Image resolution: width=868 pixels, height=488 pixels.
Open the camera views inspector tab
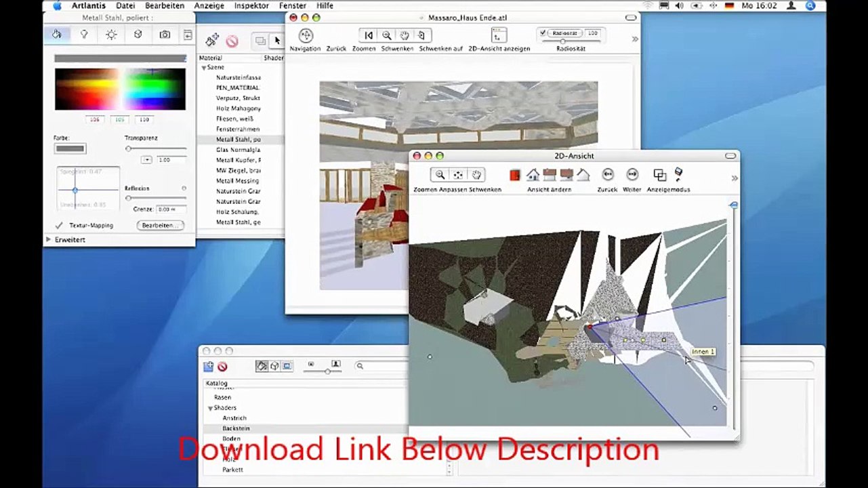click(165, 34)
